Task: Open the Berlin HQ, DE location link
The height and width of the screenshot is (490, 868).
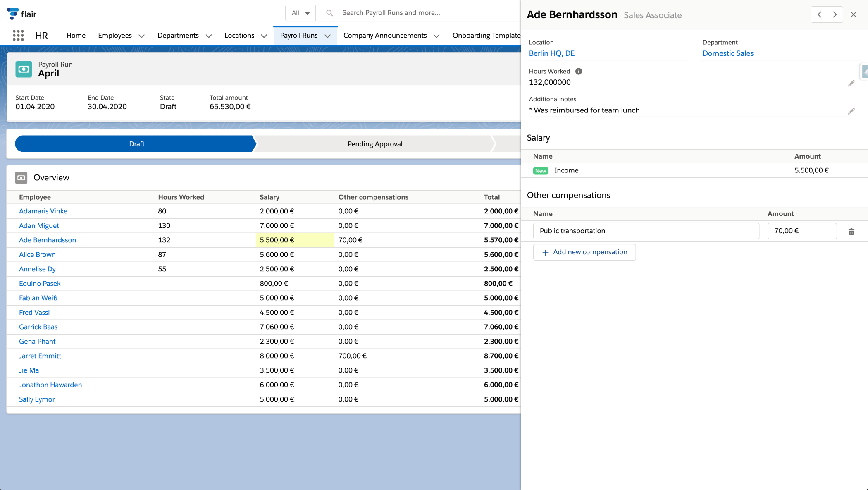Action: tap(552, 53)
